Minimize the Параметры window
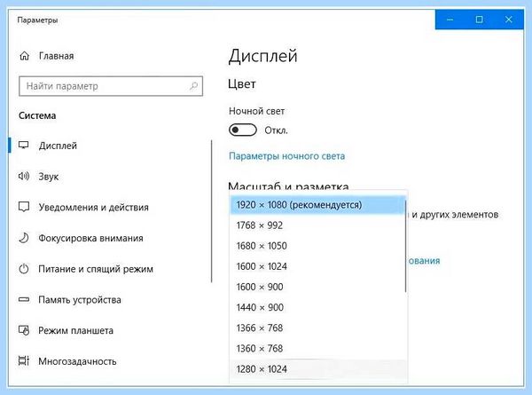Image resolution: width=532 pixels, height=395 pixels. click(x=450, y=20)
